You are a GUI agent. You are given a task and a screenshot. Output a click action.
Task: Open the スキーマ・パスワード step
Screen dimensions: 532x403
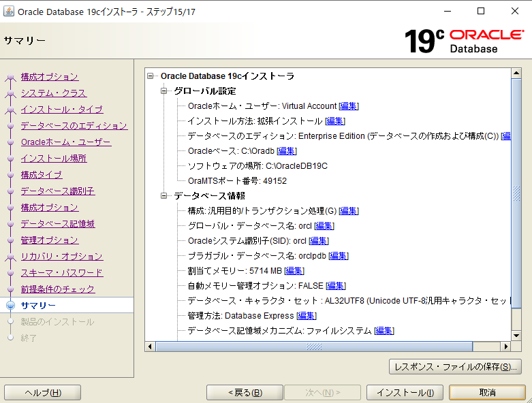tap(61, 273)
